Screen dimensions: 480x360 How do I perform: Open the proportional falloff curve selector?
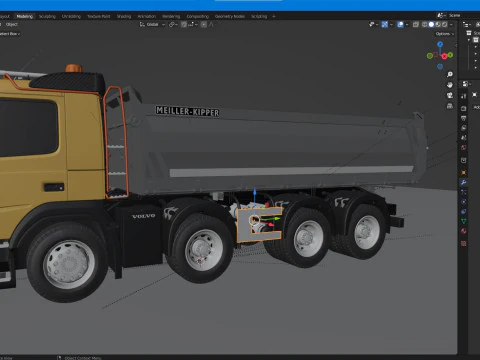coord(211,24)
